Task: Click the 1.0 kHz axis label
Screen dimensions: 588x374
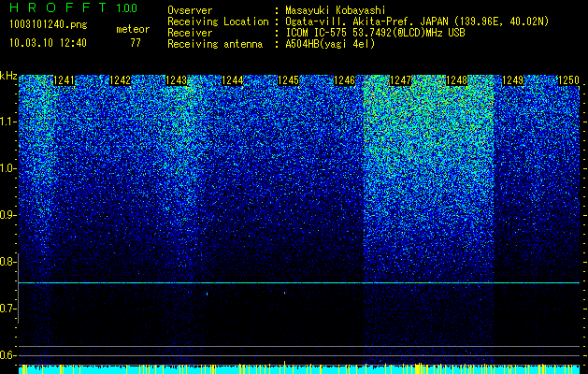Action: click(x=7, y=168)
